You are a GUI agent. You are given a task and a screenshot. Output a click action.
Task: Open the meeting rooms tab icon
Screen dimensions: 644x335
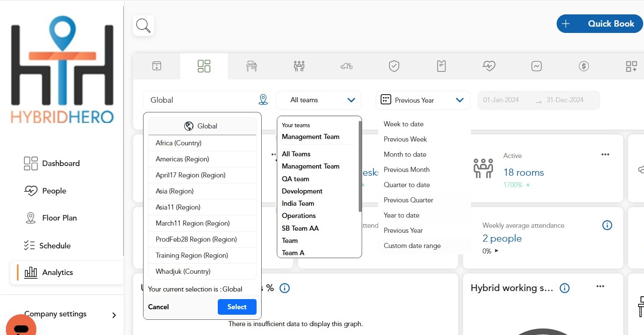[299, 66]
